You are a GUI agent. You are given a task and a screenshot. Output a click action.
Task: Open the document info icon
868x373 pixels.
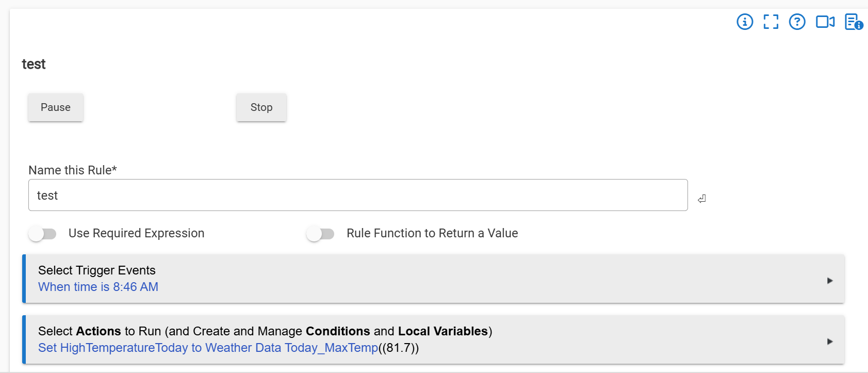pos(854,22)
